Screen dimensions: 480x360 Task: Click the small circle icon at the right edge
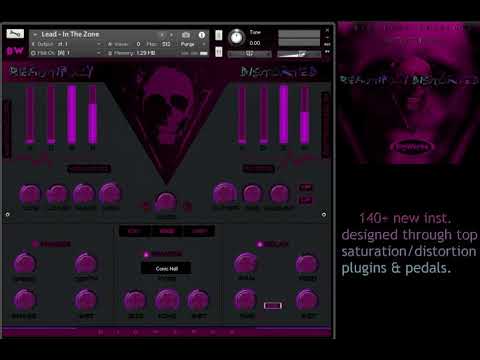coord(324,214)
